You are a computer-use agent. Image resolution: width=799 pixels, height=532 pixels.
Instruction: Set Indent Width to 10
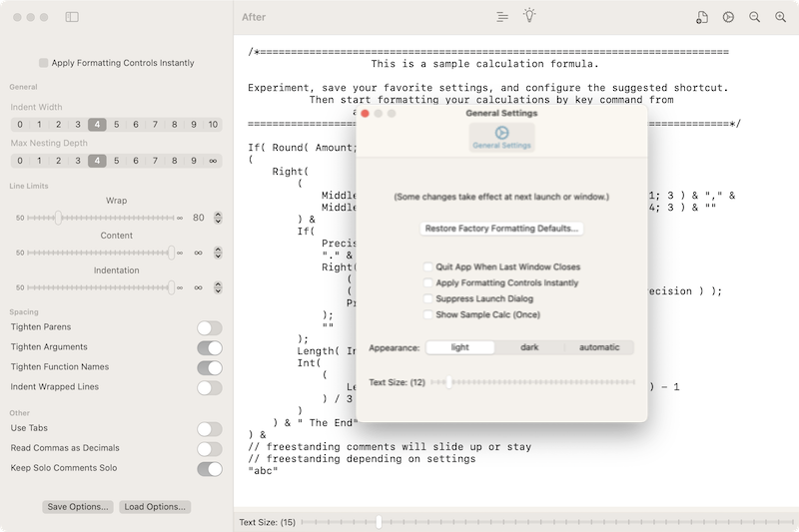pos(213,124)
